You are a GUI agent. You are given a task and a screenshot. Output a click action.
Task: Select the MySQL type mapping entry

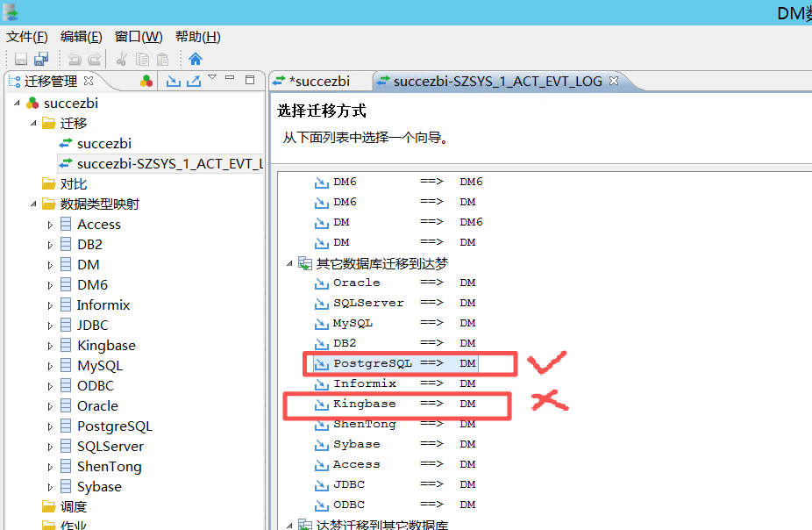100,366
